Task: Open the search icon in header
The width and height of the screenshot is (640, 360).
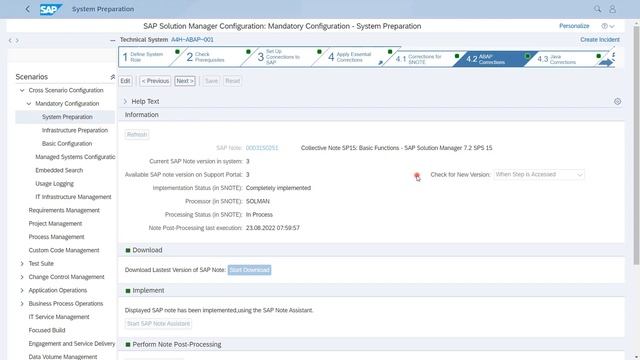Action: [x=598, y=9]
